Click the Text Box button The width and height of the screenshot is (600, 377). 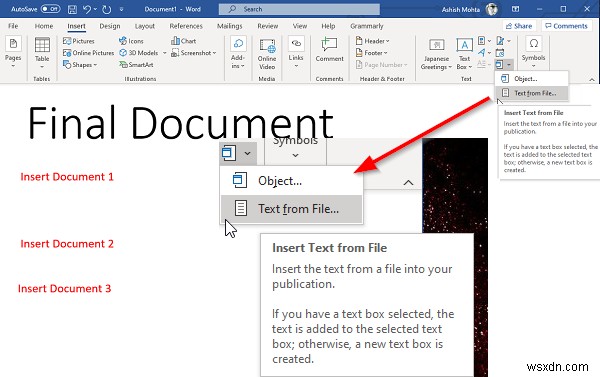(464, 54)
